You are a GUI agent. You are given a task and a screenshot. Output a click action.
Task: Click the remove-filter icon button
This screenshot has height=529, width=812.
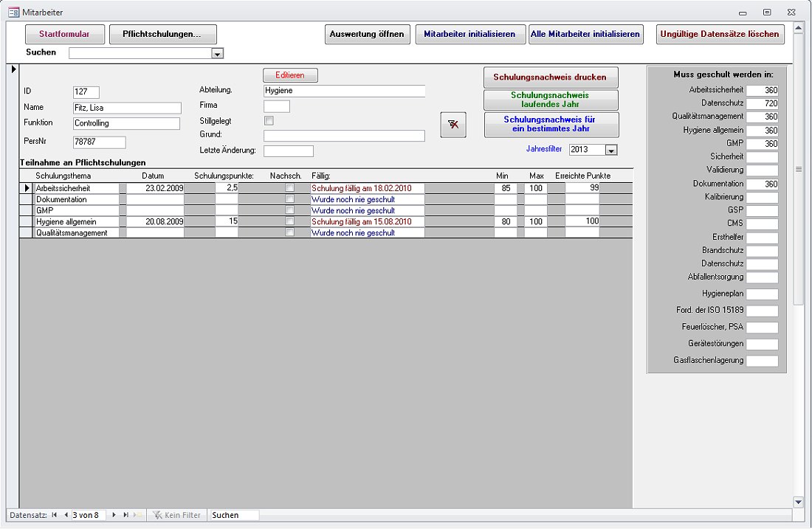click(x=453, y=125)
